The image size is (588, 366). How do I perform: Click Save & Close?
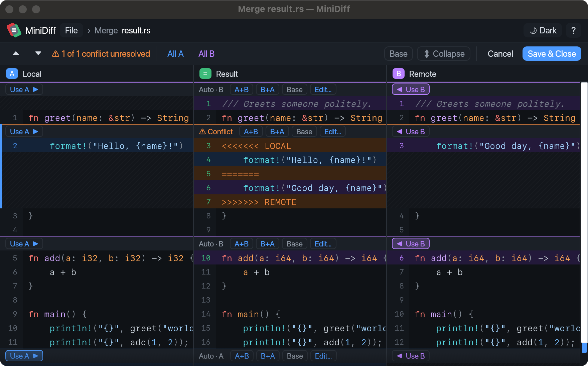click(x=552, y=54)
